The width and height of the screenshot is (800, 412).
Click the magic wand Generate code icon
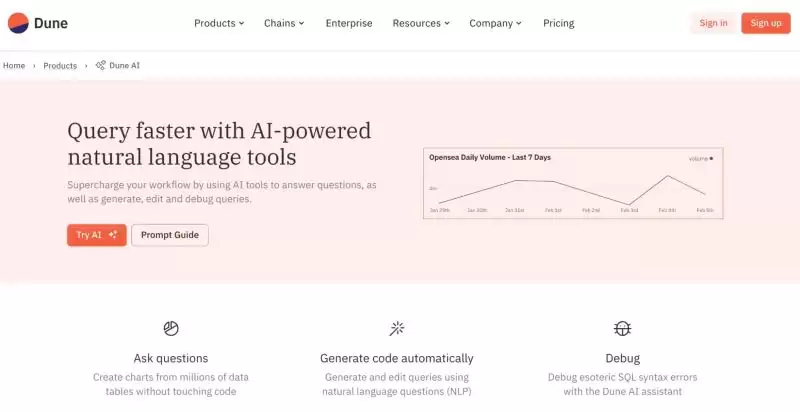pos(397,328)
